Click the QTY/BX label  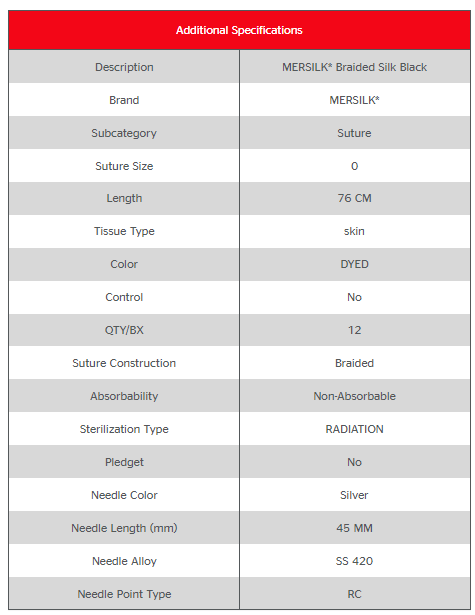124,330
